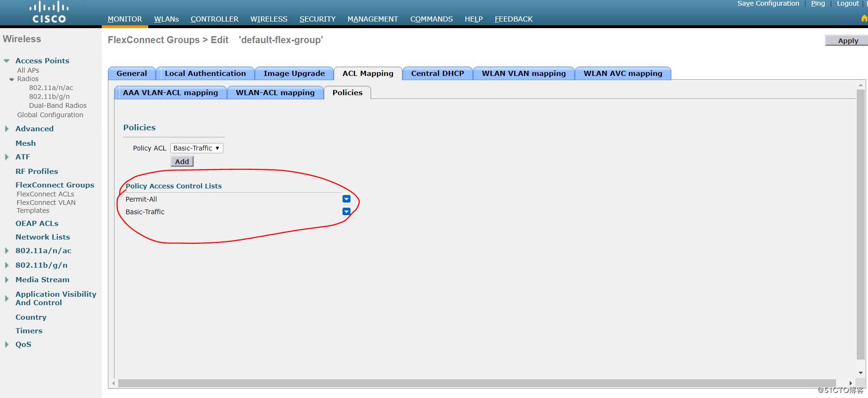
Task: Click the Add button for Policy ACL
Action: click(182, 162)
